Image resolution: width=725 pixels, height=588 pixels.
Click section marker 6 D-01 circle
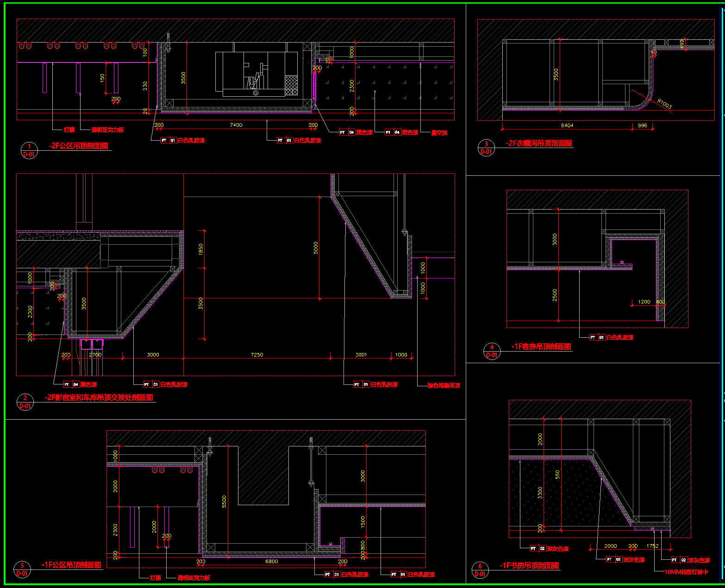tap(480, 570)
